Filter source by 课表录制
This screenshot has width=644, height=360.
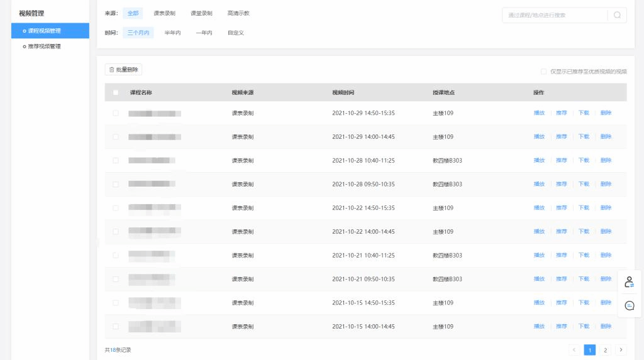(x=164, y=13)
